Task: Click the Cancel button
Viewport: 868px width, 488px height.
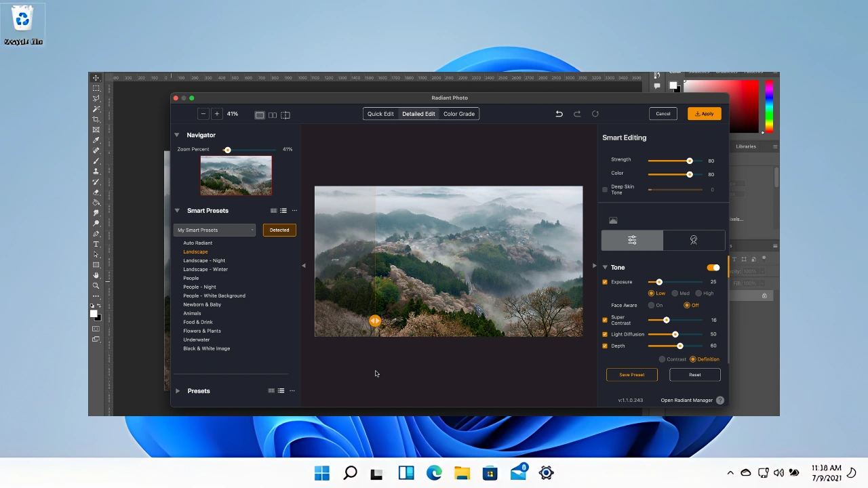Action: 663,114
